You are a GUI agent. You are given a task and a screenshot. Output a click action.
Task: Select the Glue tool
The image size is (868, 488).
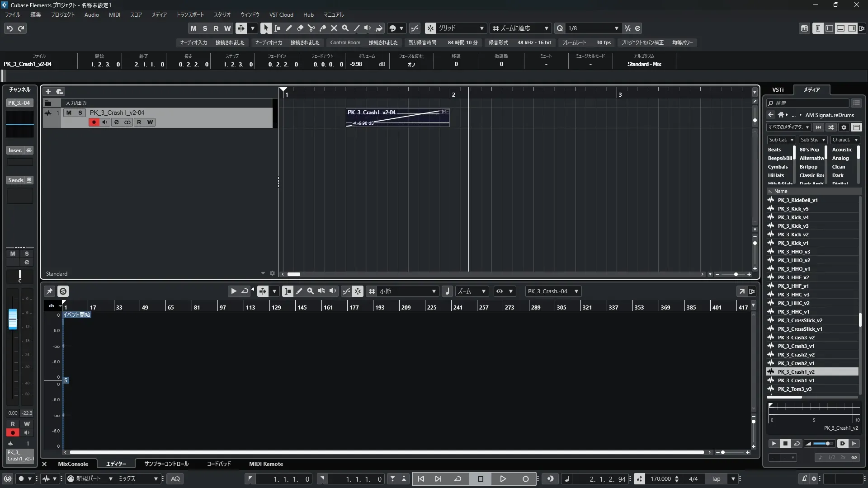323,28
